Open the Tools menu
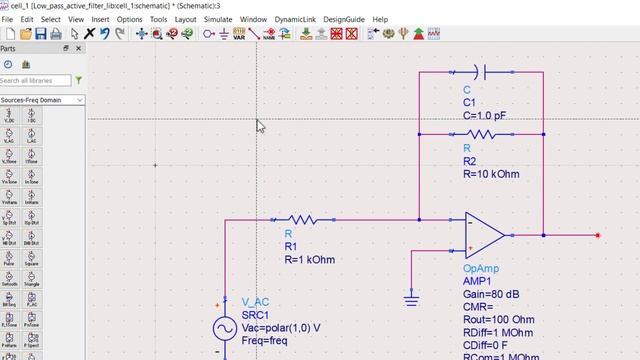The width and height of the screenshot is (640, 360). pos(158,19)
